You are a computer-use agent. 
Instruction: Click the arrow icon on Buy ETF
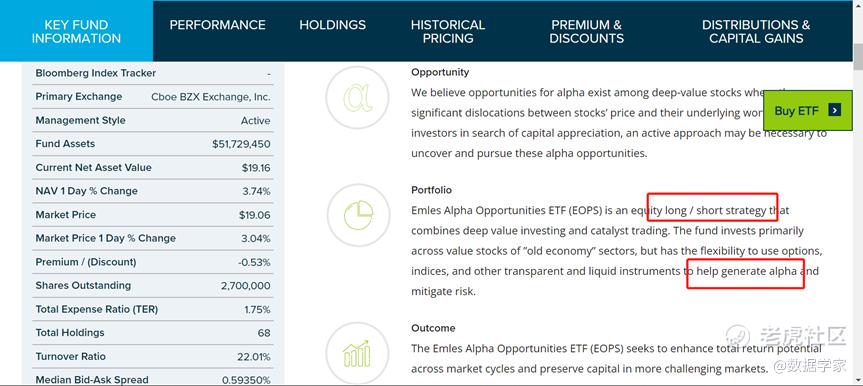(x=834, y=111)
